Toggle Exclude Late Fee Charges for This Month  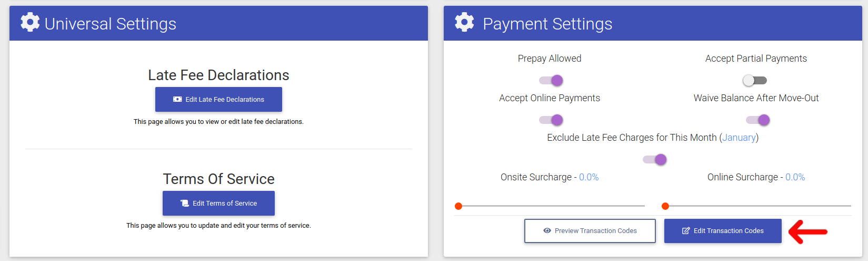[x=655, y=159]
